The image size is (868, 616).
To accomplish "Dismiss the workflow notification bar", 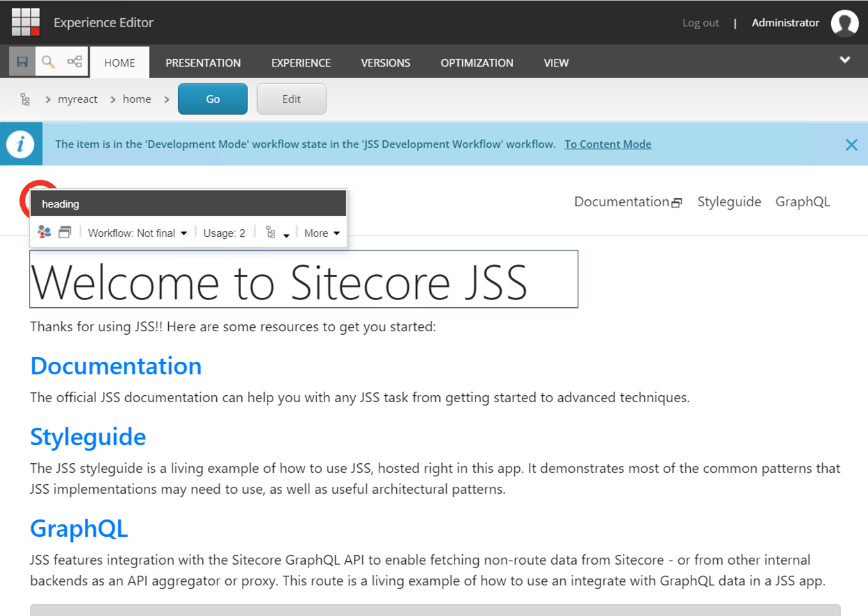I will [851, 144].
